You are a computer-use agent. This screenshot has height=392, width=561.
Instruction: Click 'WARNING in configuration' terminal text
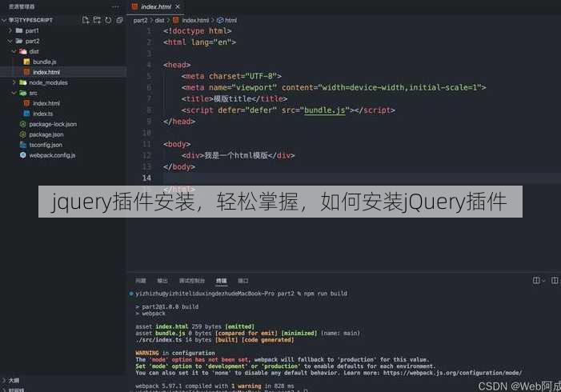175,353
